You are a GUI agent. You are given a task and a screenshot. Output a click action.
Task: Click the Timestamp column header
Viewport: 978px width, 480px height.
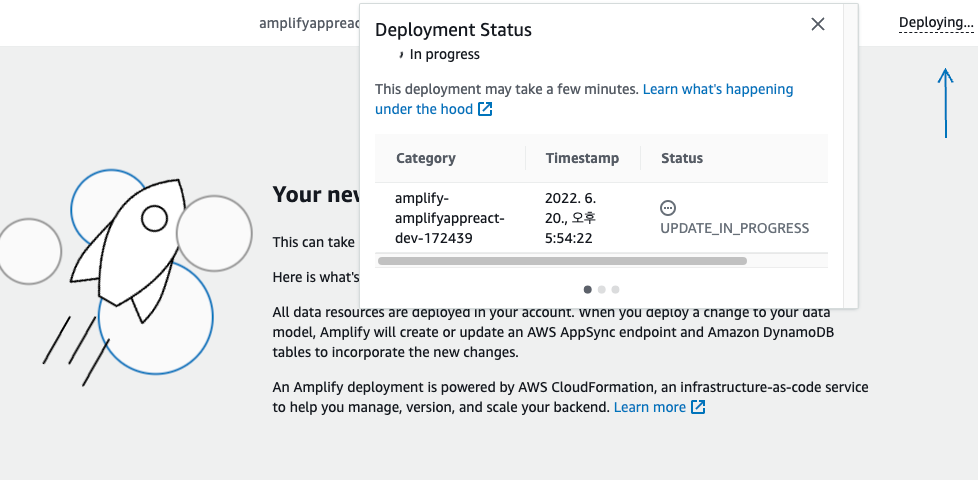pyautogui.click(x=583, y=158)
